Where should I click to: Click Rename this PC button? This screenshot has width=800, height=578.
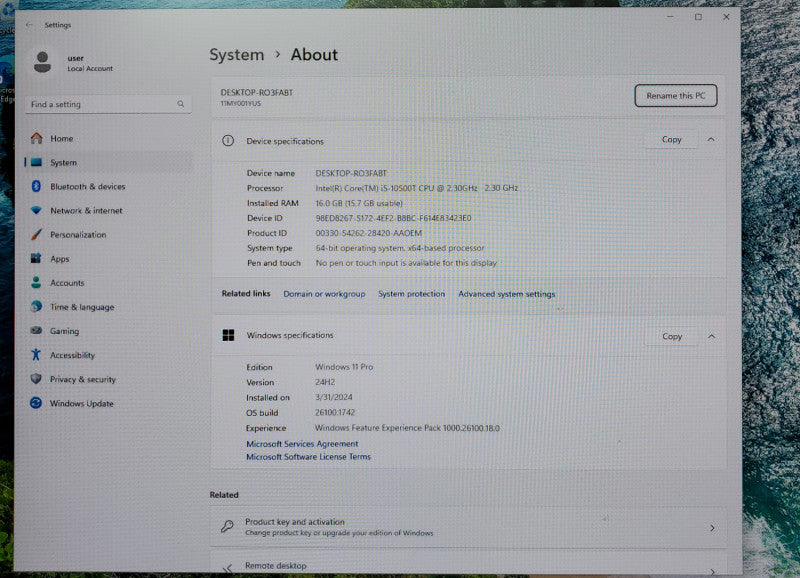(676, 95)
